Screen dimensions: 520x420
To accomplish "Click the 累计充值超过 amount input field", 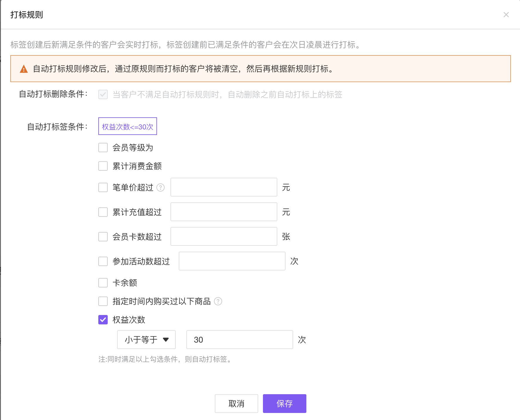I will (x=224, y=212).
